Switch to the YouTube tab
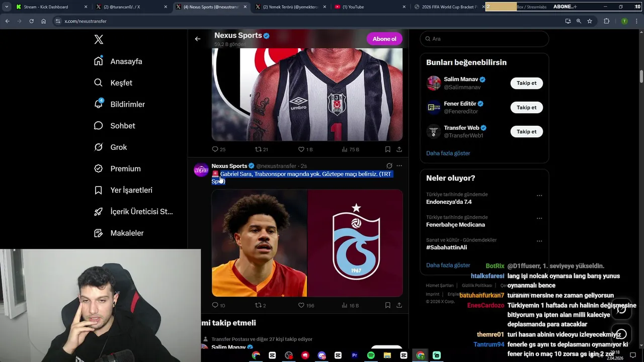 tap(369, 7)
